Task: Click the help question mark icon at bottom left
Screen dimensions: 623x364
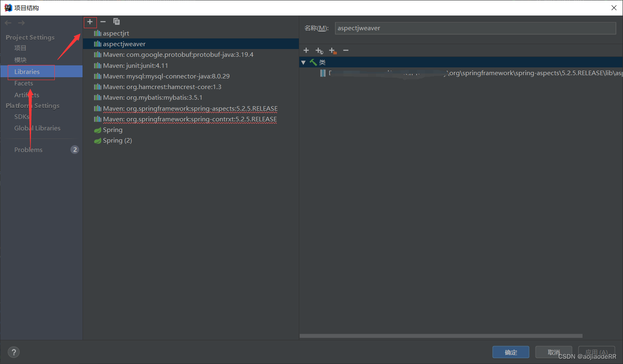Action: 13,352
